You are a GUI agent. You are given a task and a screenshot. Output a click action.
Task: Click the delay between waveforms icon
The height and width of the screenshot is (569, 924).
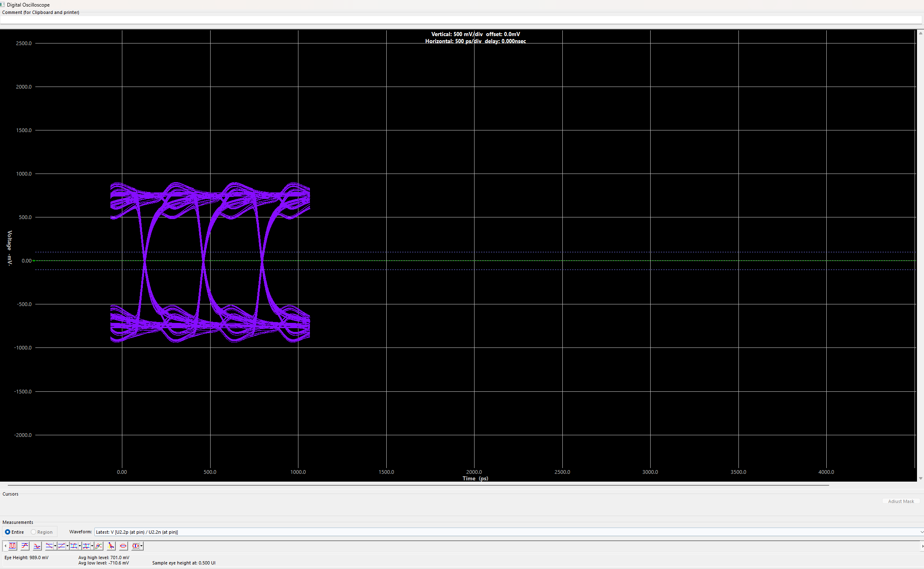(99, 546)
